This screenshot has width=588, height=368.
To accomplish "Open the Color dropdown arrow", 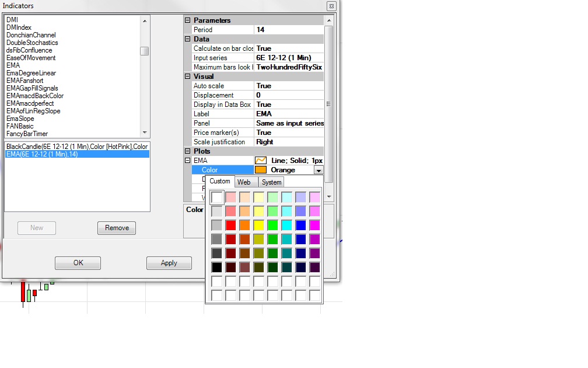I will click(318, 170).
